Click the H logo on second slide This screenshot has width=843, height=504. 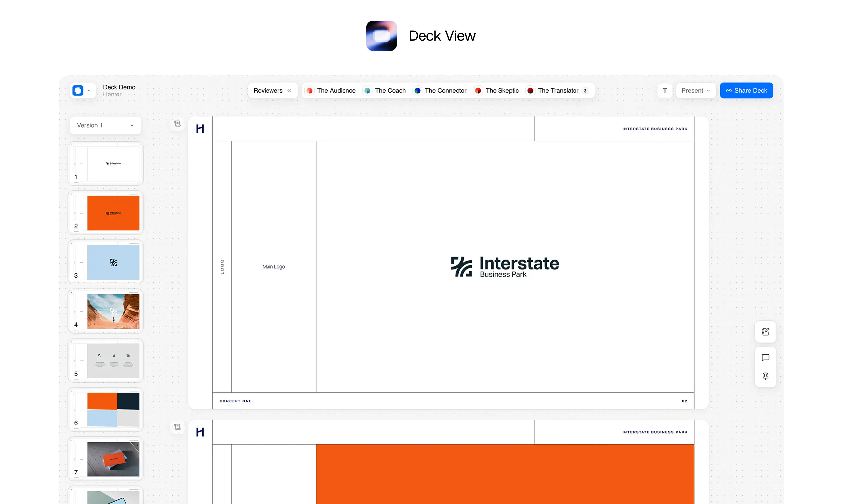pos(200,432)
